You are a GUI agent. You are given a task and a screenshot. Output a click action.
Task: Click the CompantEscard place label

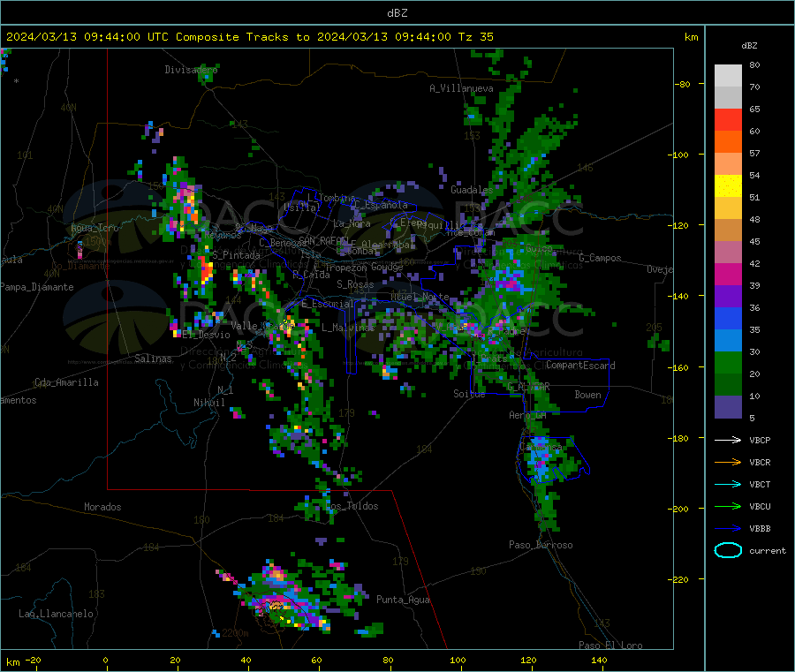580,366
